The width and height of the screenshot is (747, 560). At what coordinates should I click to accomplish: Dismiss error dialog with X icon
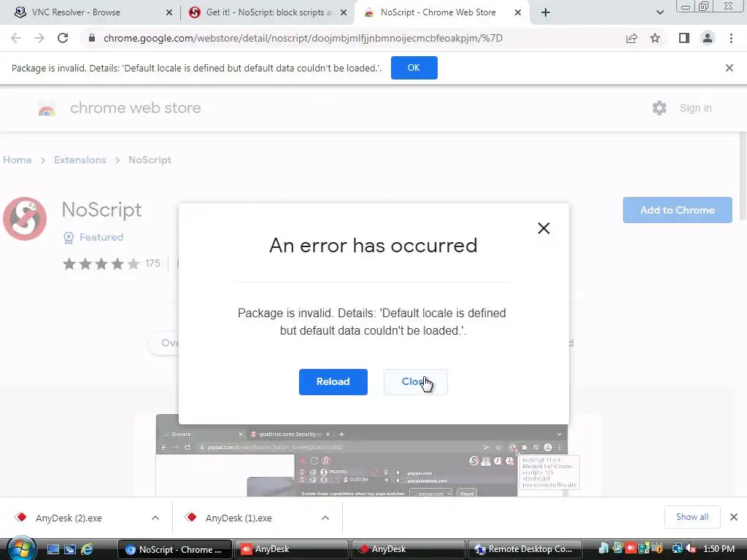(543, 228)
